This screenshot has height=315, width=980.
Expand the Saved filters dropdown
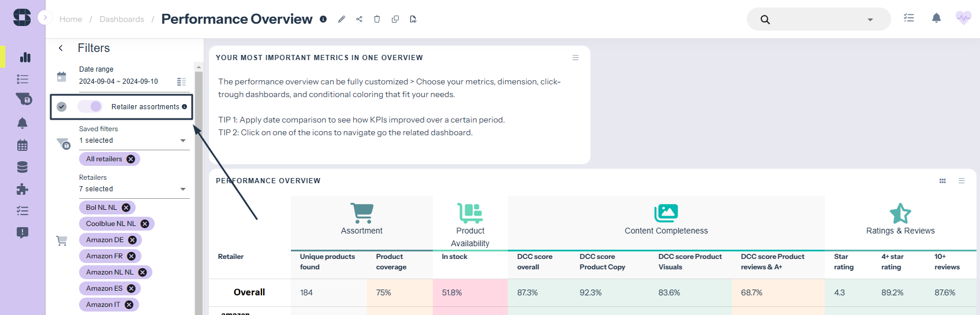pos(183,140)
